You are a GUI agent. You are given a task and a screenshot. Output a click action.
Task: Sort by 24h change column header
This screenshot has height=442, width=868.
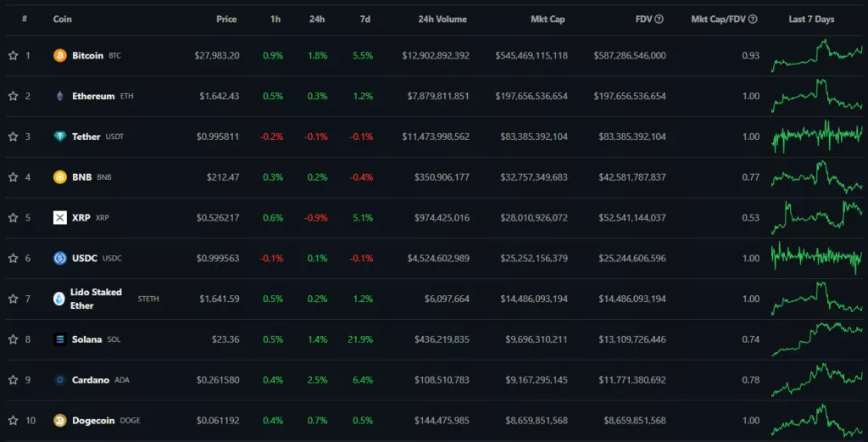point(317,19)
